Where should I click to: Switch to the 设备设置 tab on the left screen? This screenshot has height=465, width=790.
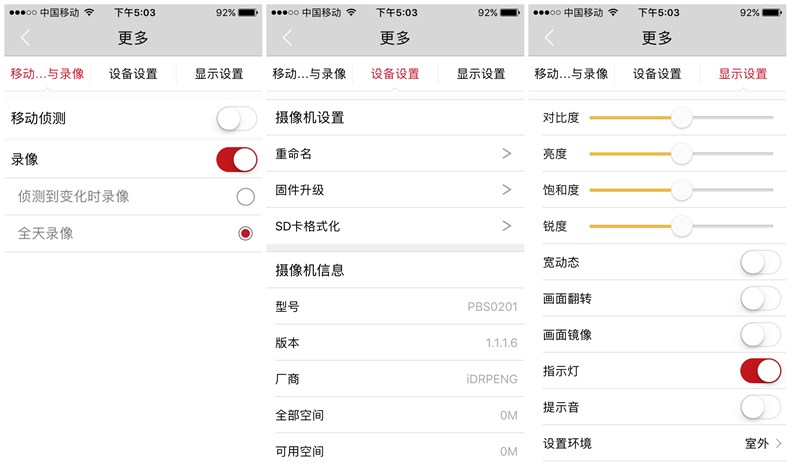[133, 74]
